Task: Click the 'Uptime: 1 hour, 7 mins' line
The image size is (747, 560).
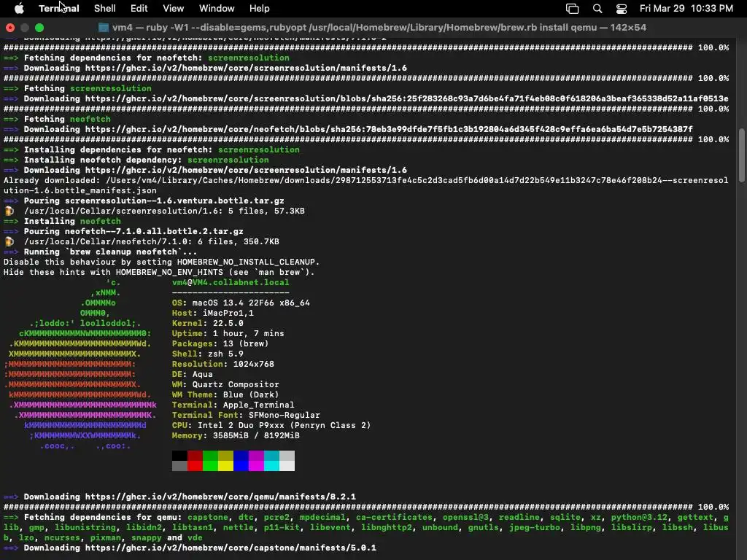Action: click(228, 333)
